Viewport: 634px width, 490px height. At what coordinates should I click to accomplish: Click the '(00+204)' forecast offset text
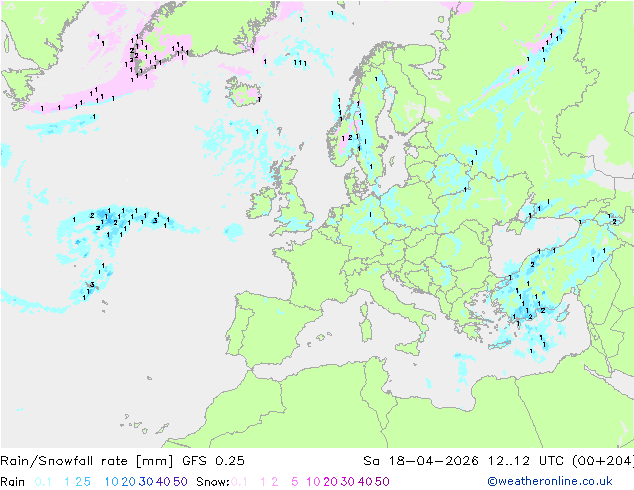click(x=603, y=461)
